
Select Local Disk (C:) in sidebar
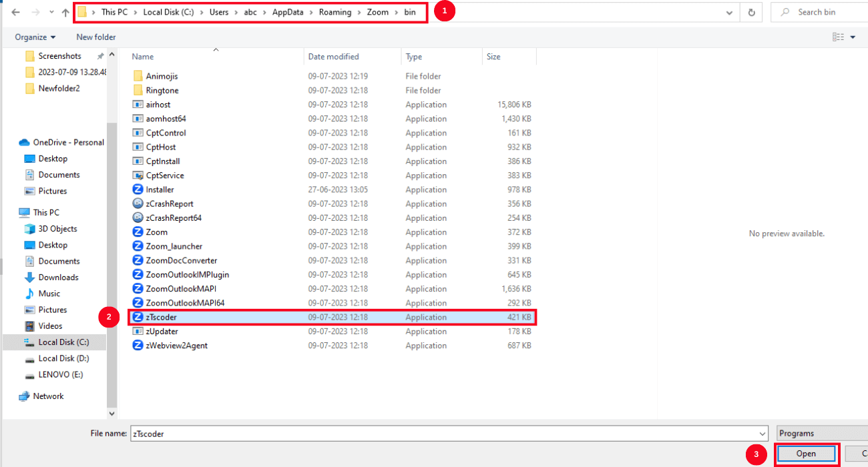[x=63, y=342]
